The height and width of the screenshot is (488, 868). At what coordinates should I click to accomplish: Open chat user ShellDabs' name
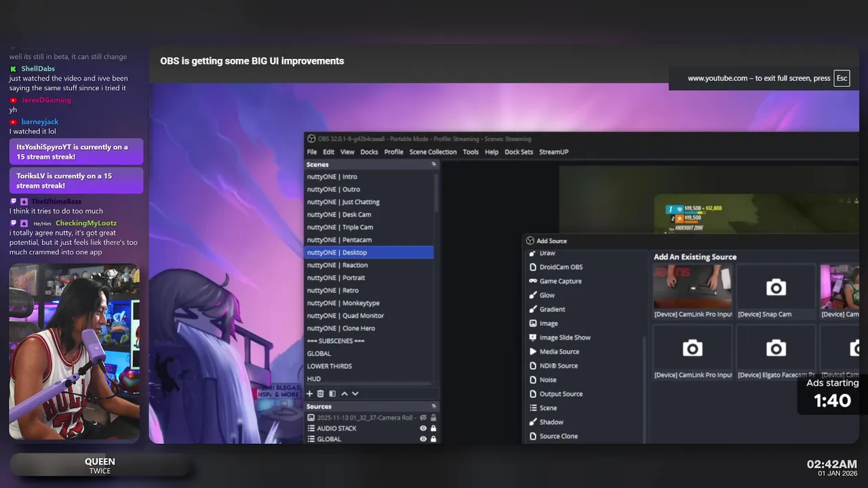click(x=38, y=68)
